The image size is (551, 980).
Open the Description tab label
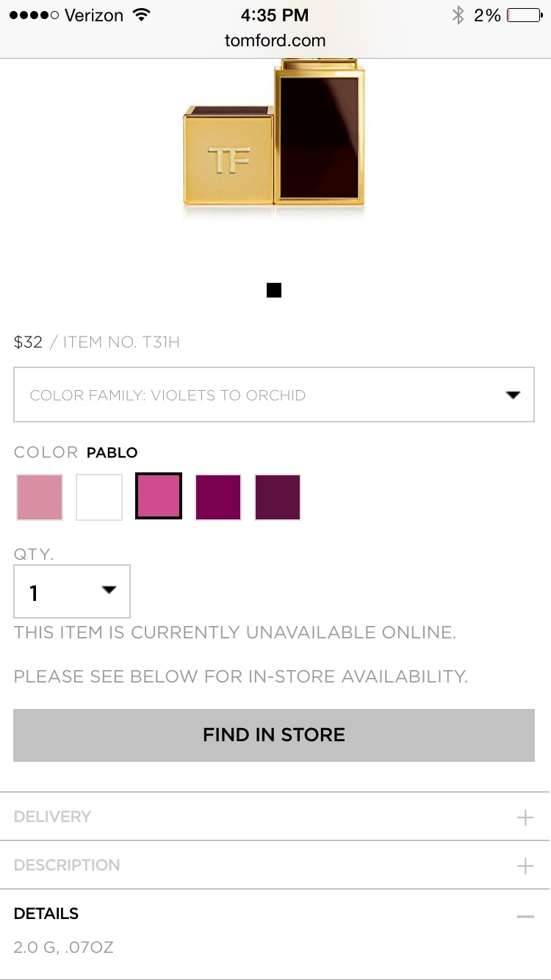(67, 865)
